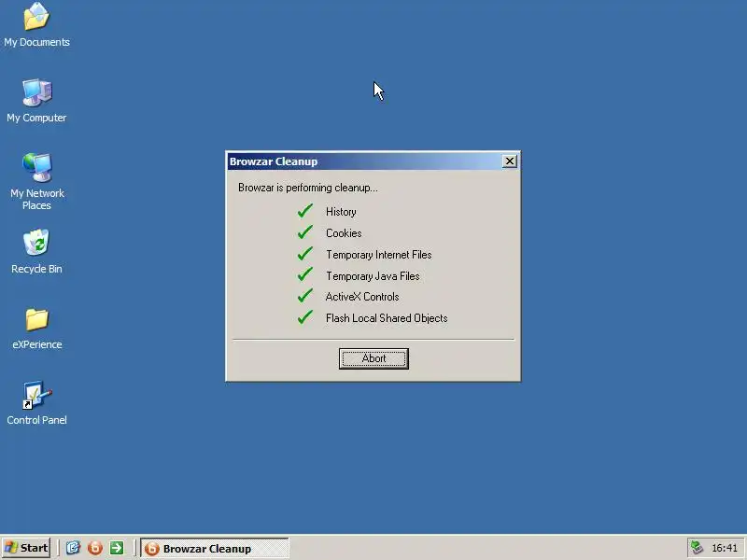This screenshot has height=560, width=747.
Task: Click the green arrow quick launch icon
Action: point(117,548)
